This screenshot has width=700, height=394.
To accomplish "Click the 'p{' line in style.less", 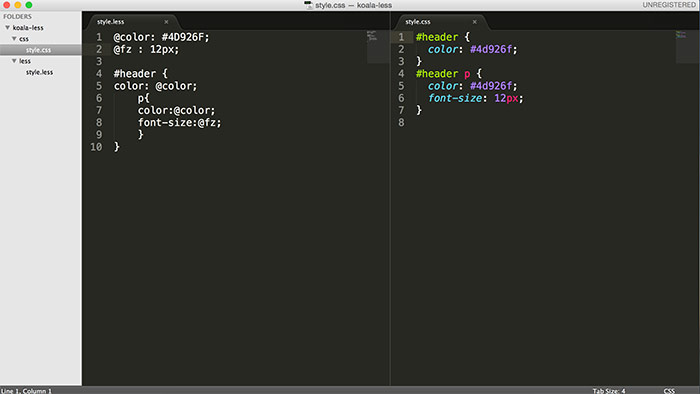I will 143,98.
